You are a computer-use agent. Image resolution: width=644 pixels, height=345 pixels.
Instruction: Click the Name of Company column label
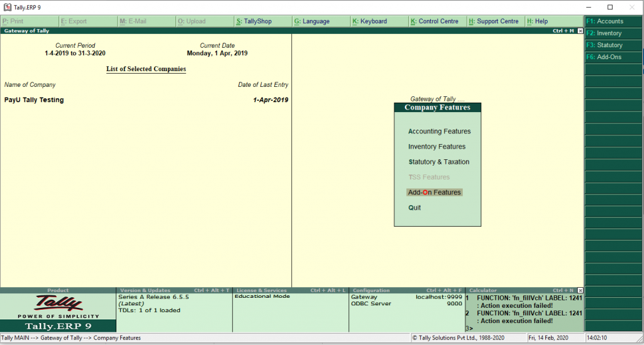pyautogui.click(x=30, y=85)
